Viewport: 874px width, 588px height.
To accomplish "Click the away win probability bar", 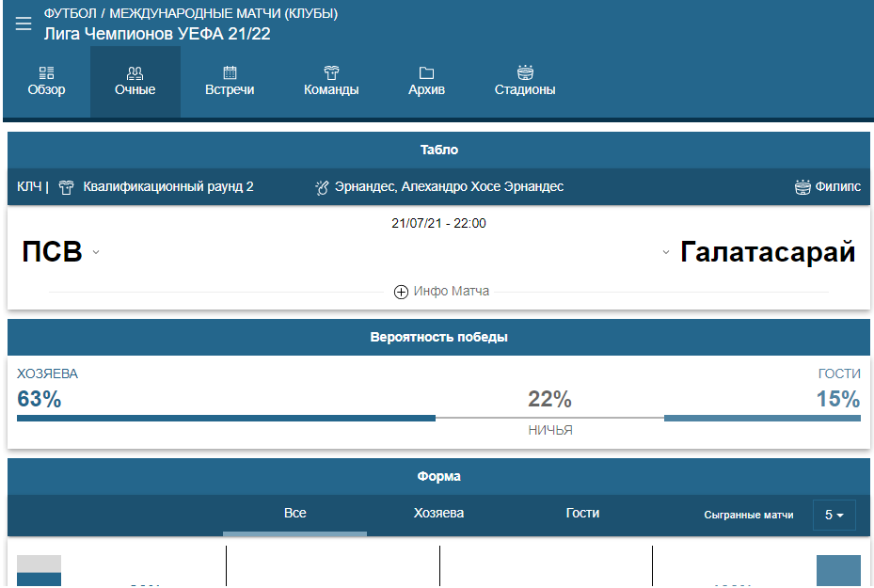I will (763, 418).
